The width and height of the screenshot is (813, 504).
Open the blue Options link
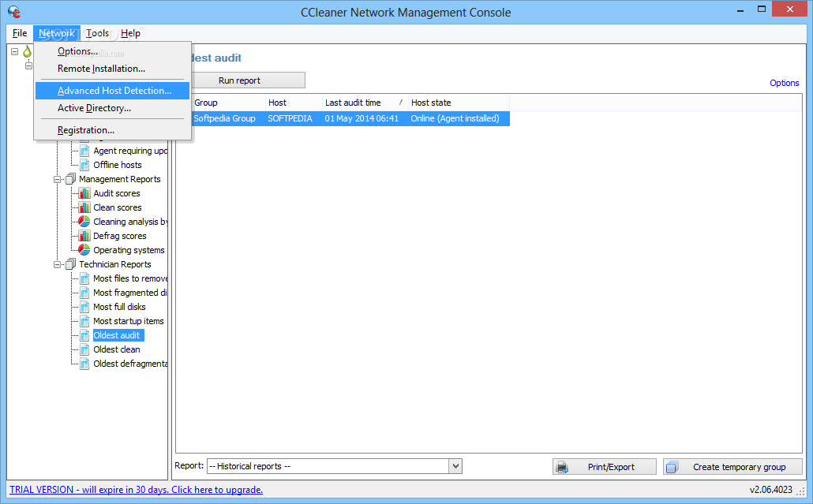point(784,83)
